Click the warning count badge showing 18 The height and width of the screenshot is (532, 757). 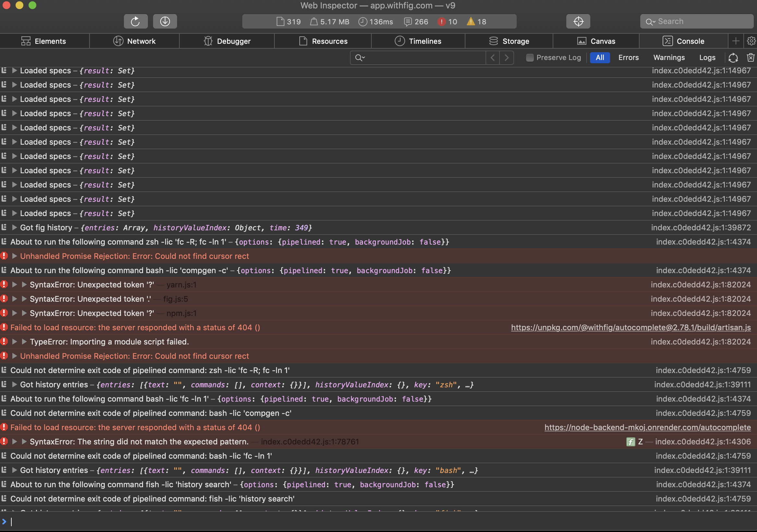476,21
